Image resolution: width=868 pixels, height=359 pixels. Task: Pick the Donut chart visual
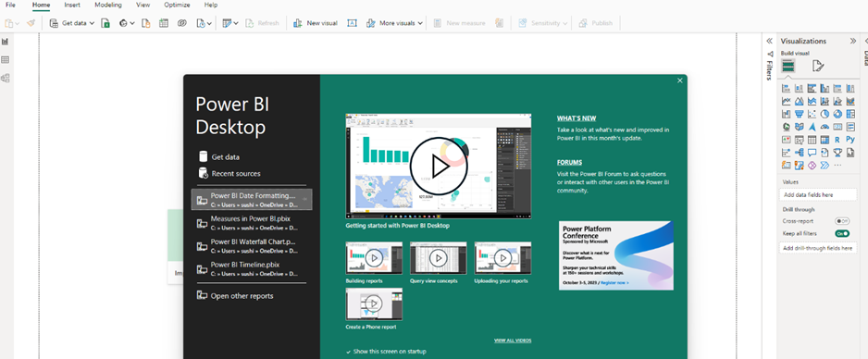tap(837, 114)
